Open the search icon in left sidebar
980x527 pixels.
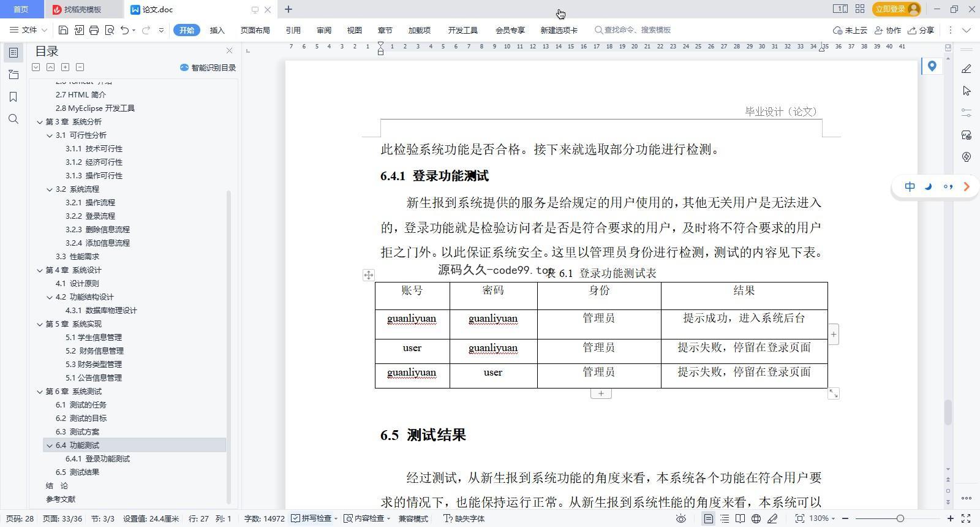13,119
